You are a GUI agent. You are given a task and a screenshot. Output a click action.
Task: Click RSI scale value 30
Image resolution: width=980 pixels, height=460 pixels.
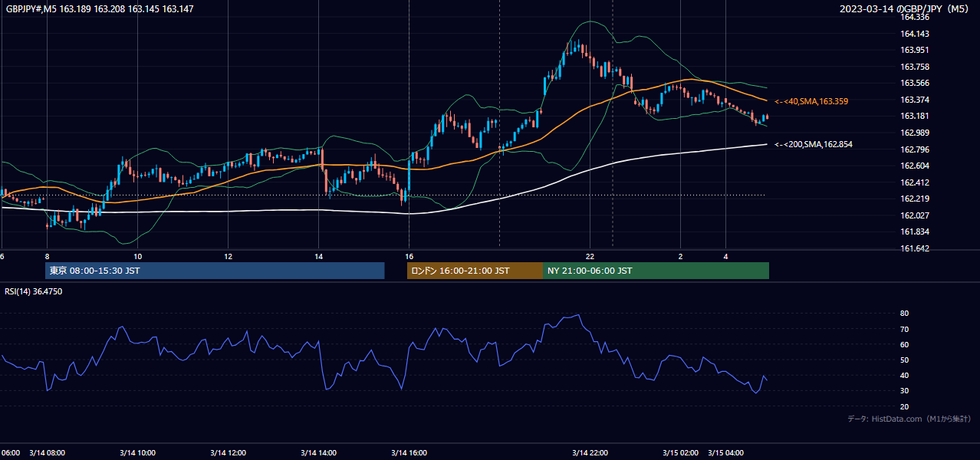click(905, 391)
